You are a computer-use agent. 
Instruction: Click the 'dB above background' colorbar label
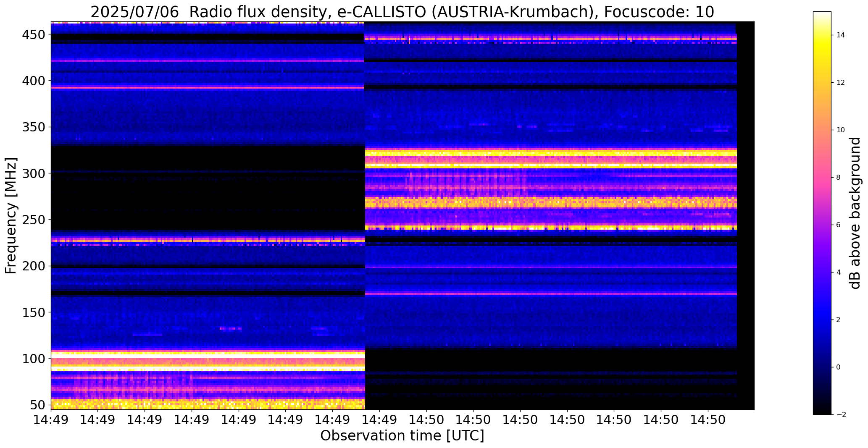click(x=855, y=213)
